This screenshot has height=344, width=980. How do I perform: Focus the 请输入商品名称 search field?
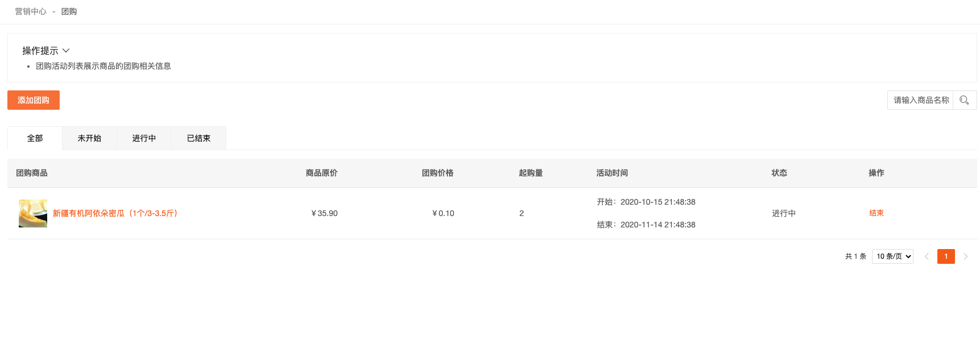click(x=921, y=100)
